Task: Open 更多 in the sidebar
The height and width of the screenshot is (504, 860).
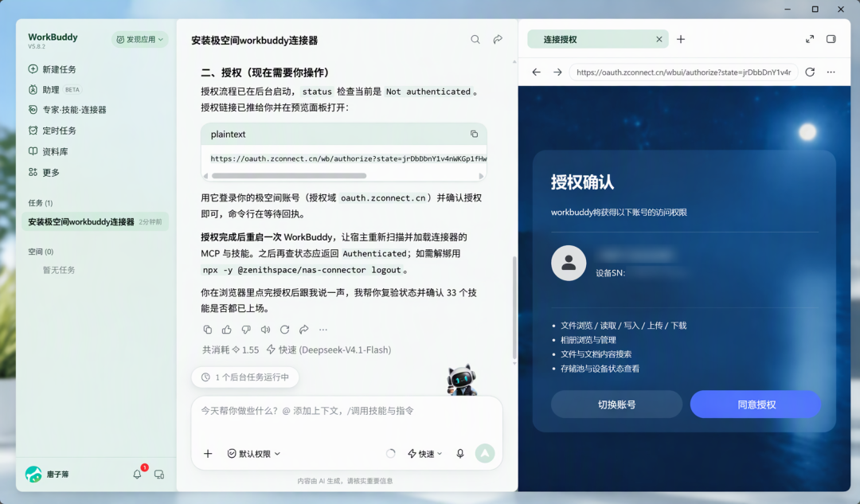Action: (44, 172)
